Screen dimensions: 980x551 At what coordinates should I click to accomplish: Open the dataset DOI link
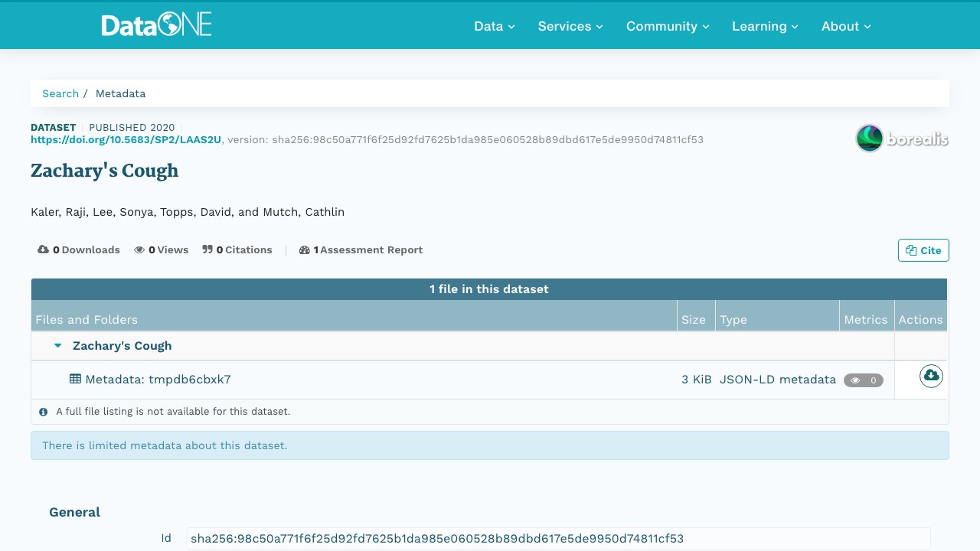(126, 140)
